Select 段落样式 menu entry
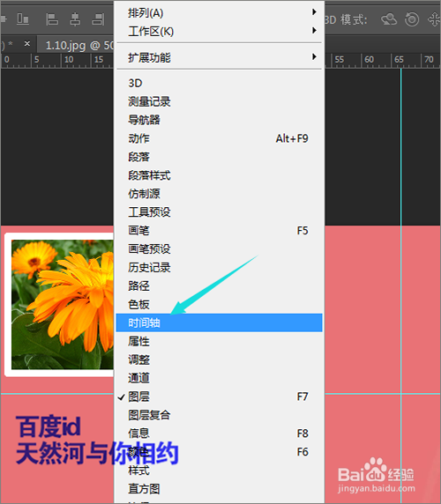This screenshot has width=441, height=504. pos(219,175)
